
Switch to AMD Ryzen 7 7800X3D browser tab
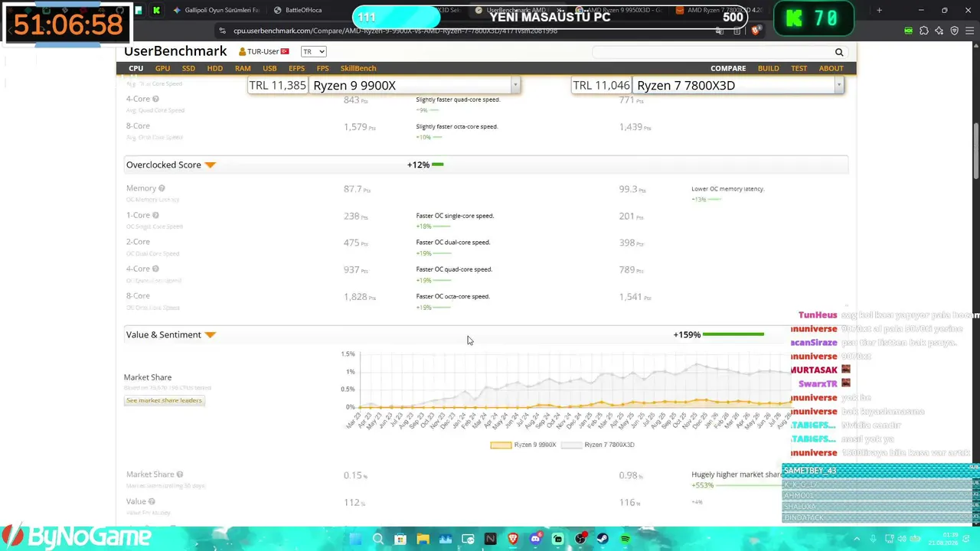click(x=720, y=10)
